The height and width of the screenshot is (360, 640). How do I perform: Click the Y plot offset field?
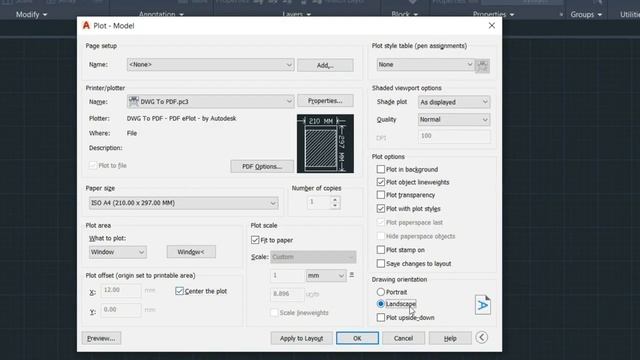point(121,310)
